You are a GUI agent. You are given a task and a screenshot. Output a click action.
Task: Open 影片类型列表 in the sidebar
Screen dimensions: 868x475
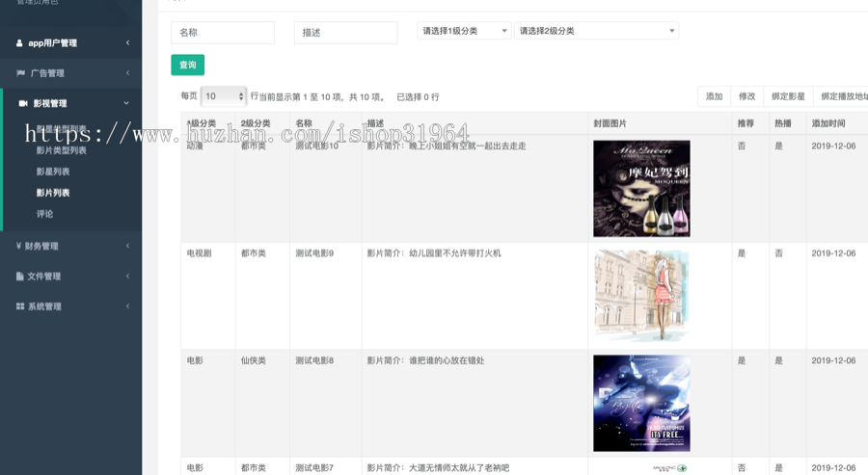point(62,150)
